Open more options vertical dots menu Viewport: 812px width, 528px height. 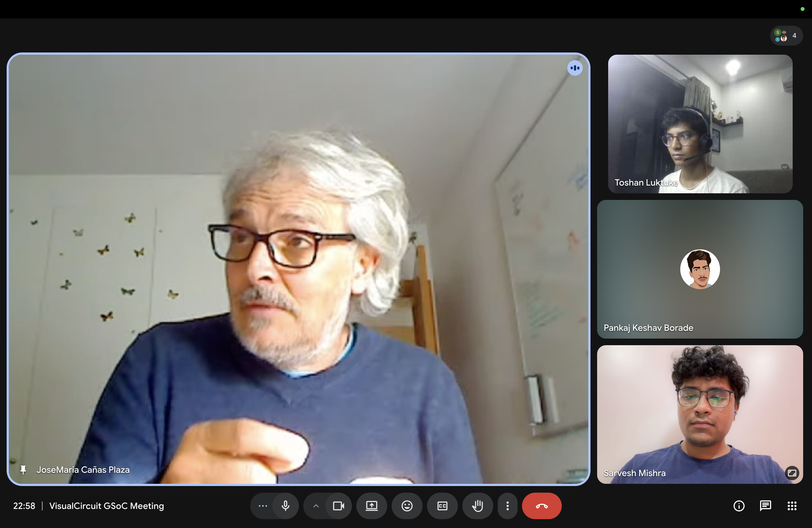[x=507, y=505]
